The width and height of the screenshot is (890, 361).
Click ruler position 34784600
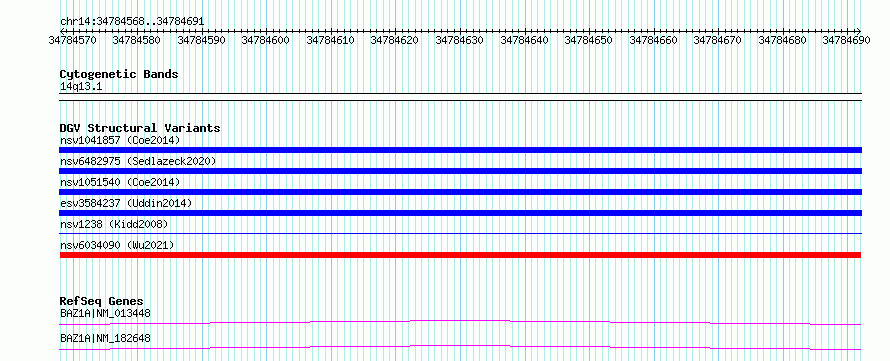pos(266,40)
